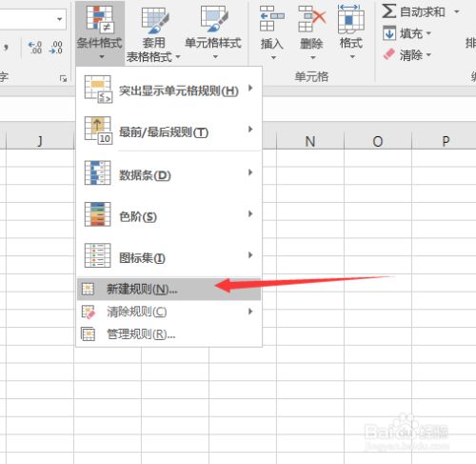Click the comma style icon
This screenshot has height=464, width=476.
(7, 48)
